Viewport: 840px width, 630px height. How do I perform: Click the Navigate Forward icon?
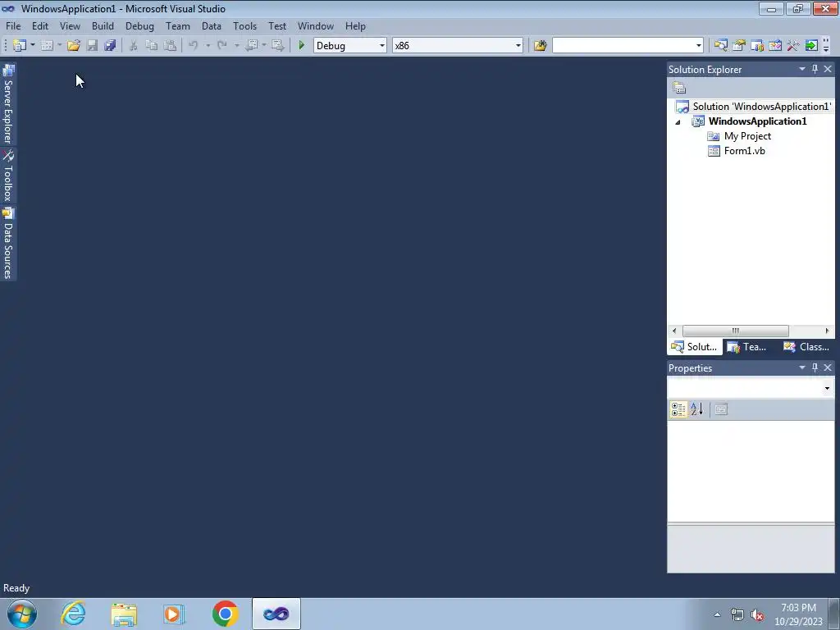point(277,46)
